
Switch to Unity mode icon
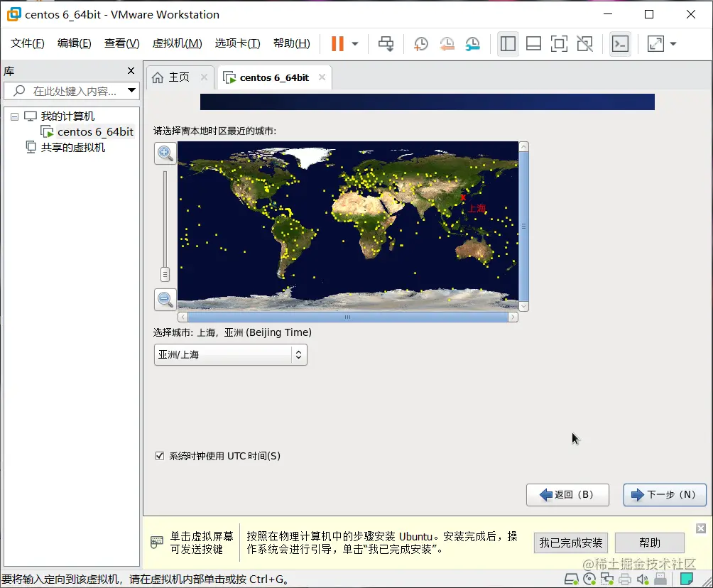click(584, 43)
